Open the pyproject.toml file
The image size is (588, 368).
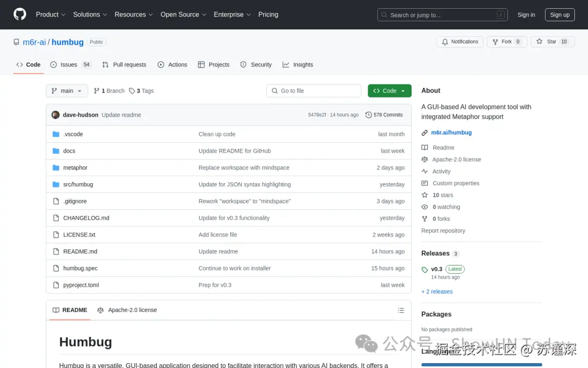(x=81, y=285)
